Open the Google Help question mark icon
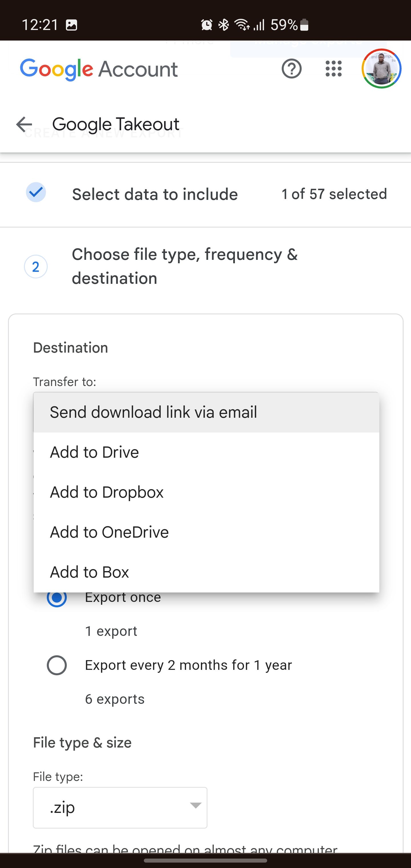Viewport: 411px width, 868px height. coord(291,69)
